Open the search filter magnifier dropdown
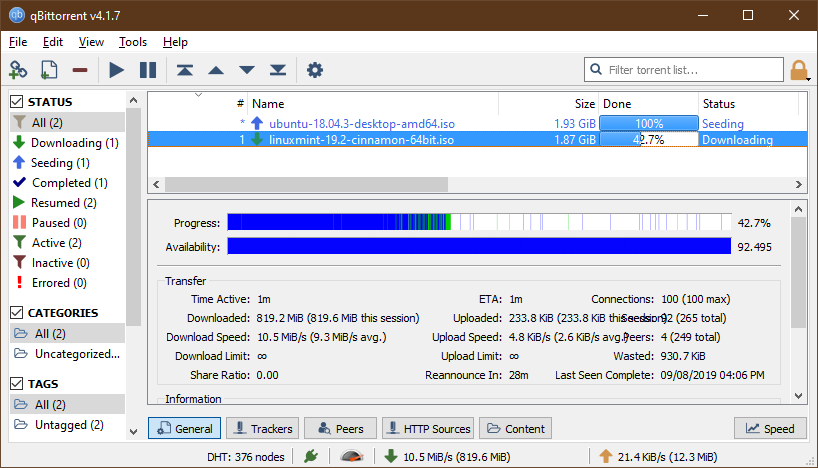Image resolution: width=818 pixels, height=468 pixels. [x=597, y=70]
